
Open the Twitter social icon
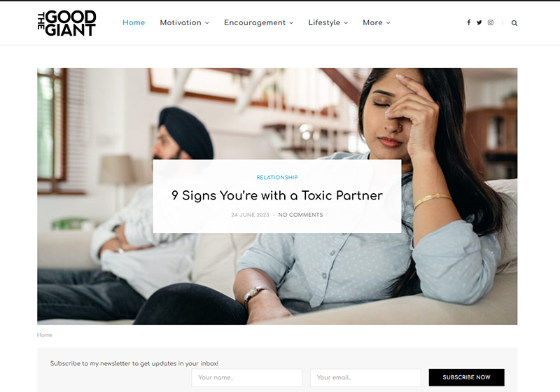tap(479, 22)
